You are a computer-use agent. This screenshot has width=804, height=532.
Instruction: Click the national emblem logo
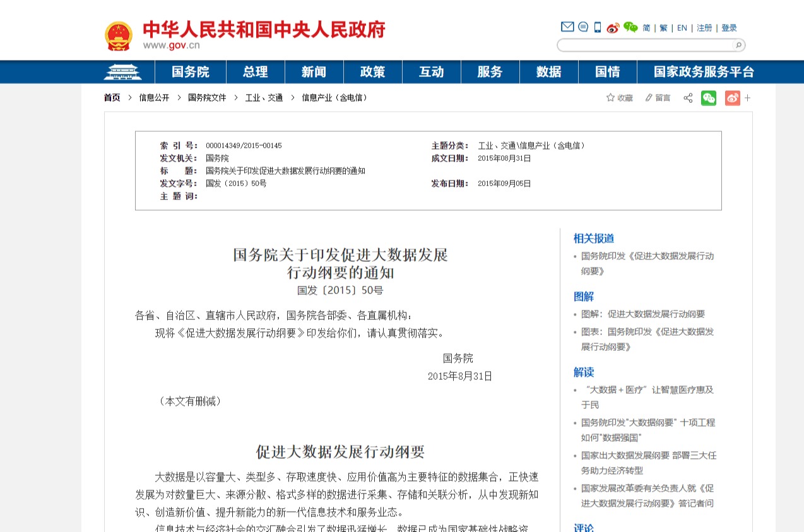point(119,36)
